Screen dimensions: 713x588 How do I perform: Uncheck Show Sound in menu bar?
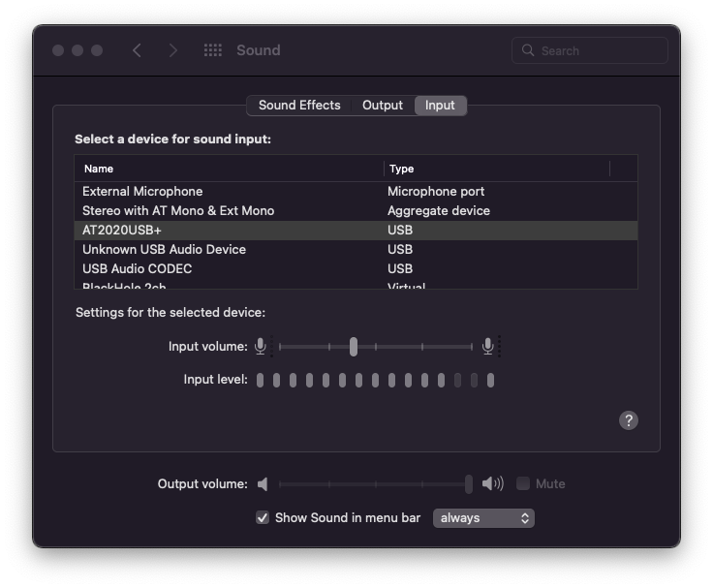click(263, 517)
